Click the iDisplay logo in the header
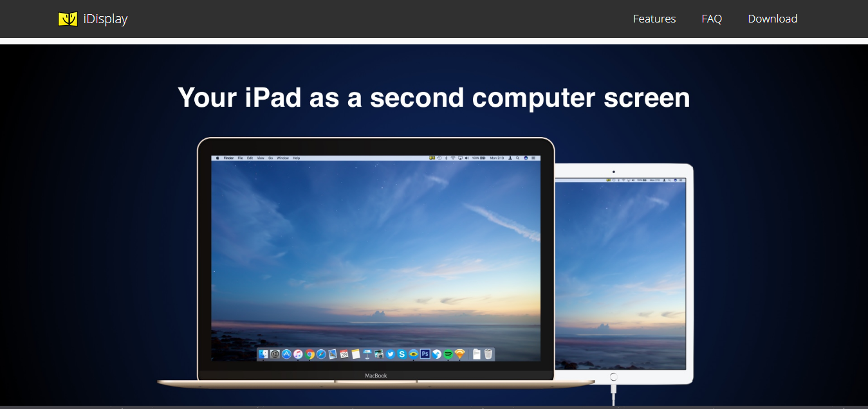 [x=93, y=19]
